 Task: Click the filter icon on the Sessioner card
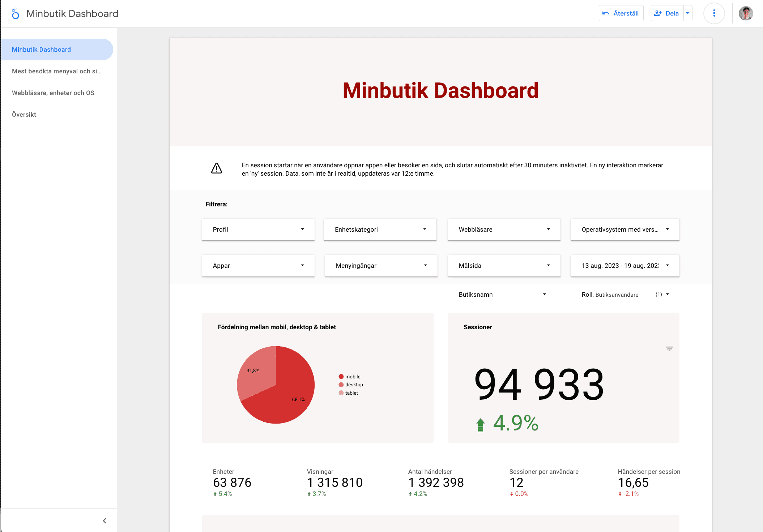669,348
